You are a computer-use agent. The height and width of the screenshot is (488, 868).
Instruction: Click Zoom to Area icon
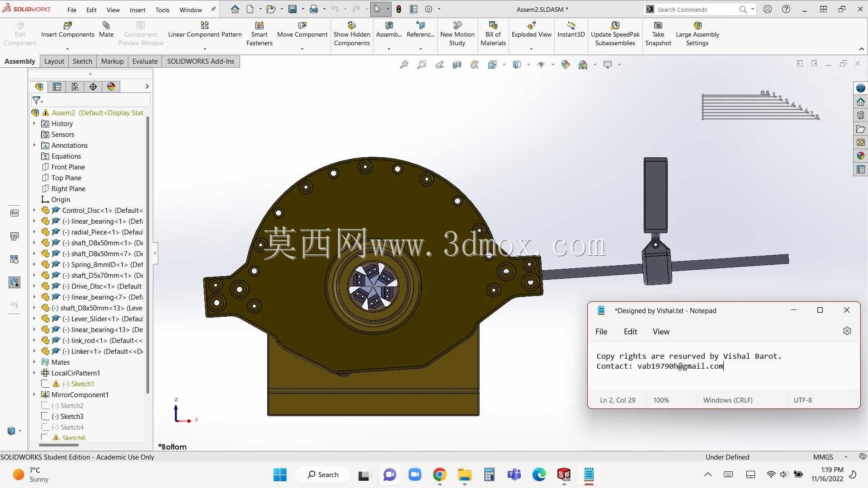tap(421, 65)
